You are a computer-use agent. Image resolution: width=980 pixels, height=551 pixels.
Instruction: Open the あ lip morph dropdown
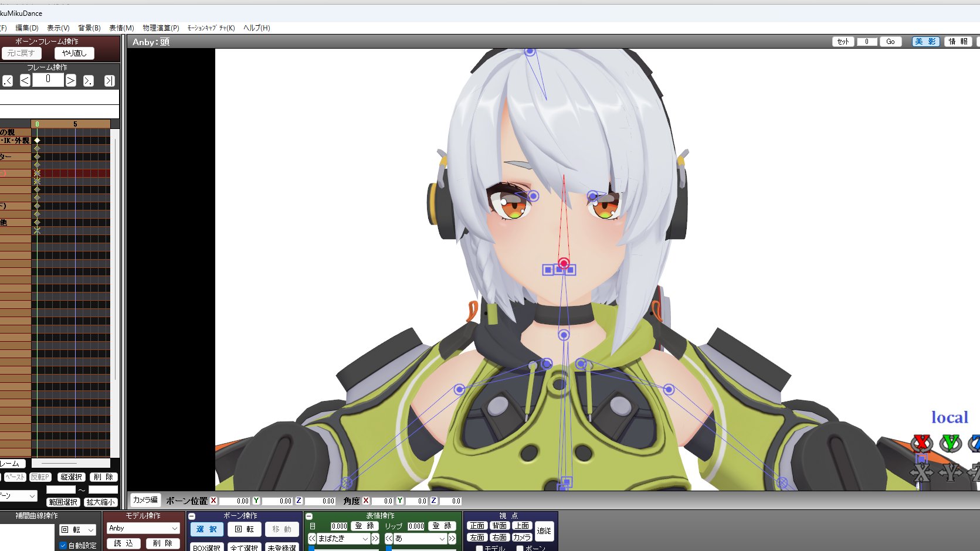(x=421, y=539)
